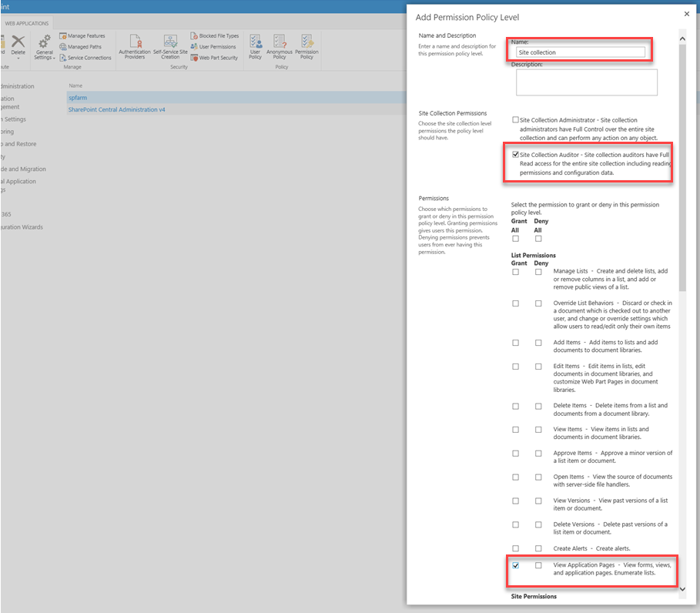
Task: Deny the View Application Pages permission
Action: point(538,565)
